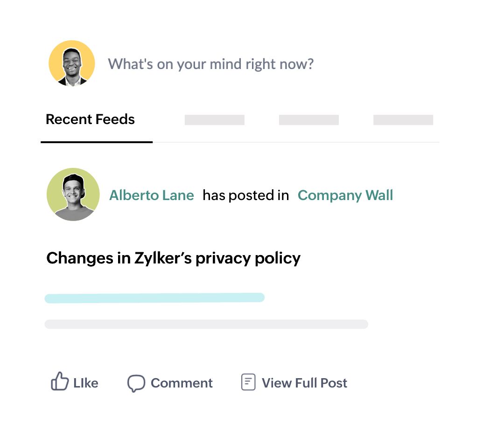Open the "Changes in Zylker's privacy policy" post title
The image size is (504, 429).
tap(174, 258)
